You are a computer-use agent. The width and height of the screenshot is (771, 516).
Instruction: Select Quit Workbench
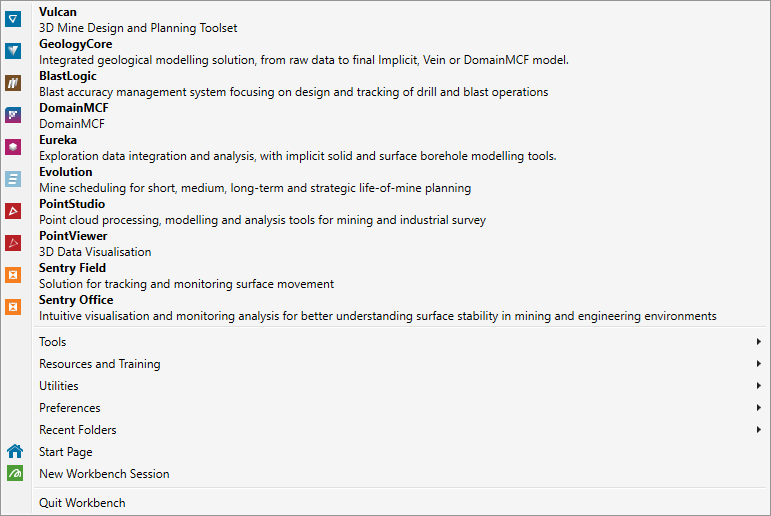point(82,503)
